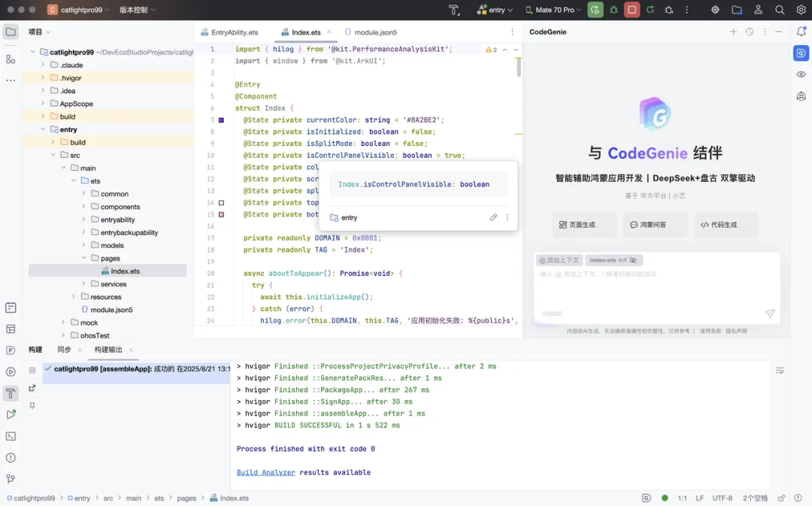This screenshot has height=506, width=812.
Task: Click the hot reload rerun arrow icon
Action: coord(650,10)
